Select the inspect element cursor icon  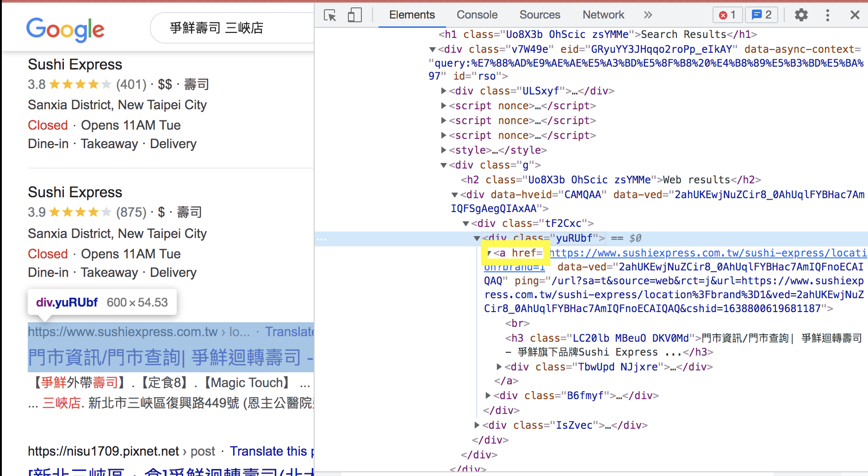click(330, 15)
